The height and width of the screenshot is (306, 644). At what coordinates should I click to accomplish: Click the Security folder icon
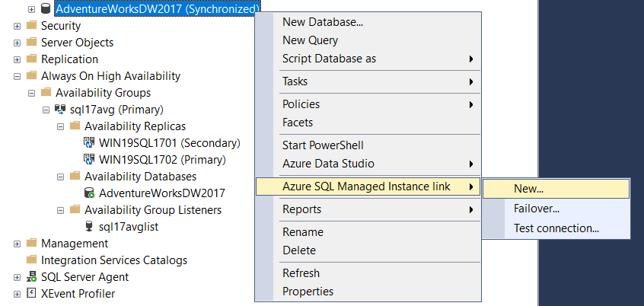click(31, 25)
